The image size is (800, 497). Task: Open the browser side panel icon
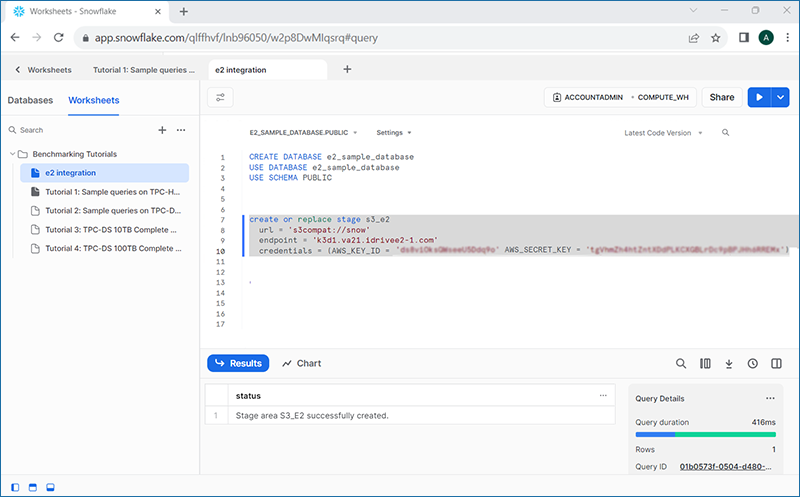[744, 37]
